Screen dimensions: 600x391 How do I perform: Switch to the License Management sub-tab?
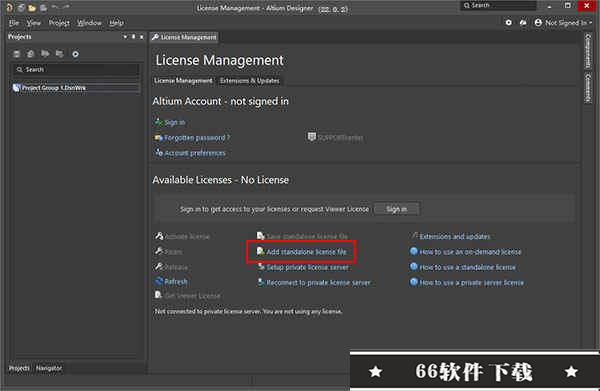coord(183,81)
